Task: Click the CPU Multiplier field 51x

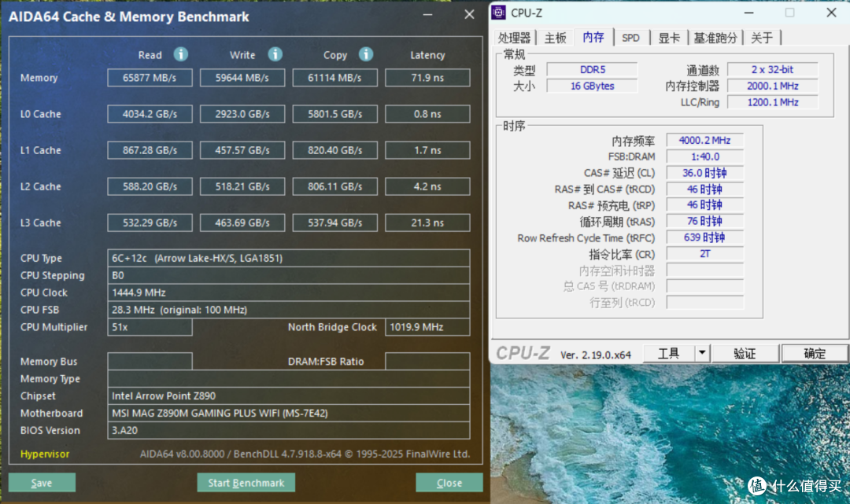Action: click(150, 327)
